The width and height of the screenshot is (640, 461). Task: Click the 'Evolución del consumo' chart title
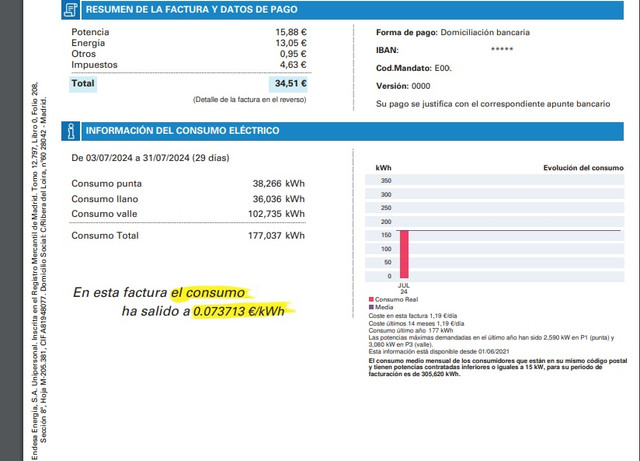coord(583,168)
